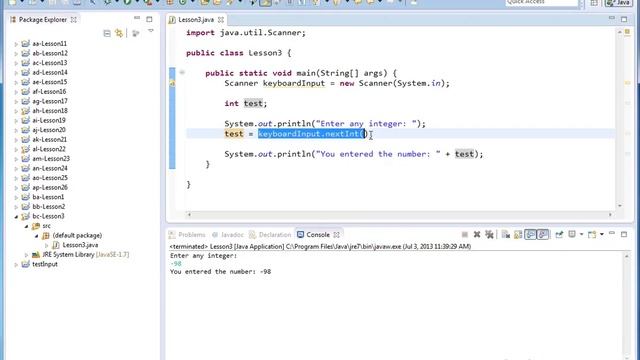Expand the ad-Lesson14 project

pyautogui.click(x=16, y=73)
